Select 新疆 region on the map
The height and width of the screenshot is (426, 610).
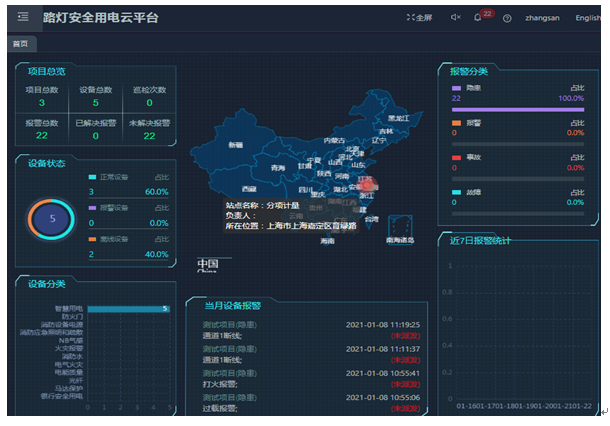pos(235,145)
